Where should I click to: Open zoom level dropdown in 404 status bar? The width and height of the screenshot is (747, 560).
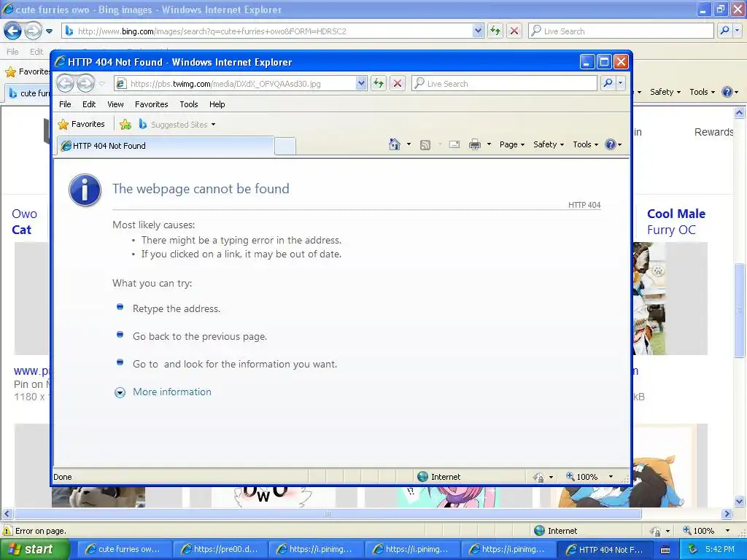pos(611,477)
